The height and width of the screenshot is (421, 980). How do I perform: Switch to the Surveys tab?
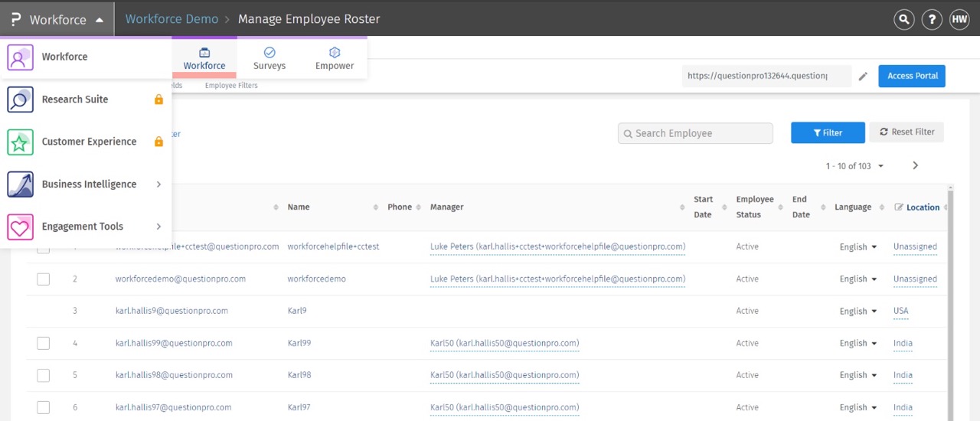[x=269, y=59]
